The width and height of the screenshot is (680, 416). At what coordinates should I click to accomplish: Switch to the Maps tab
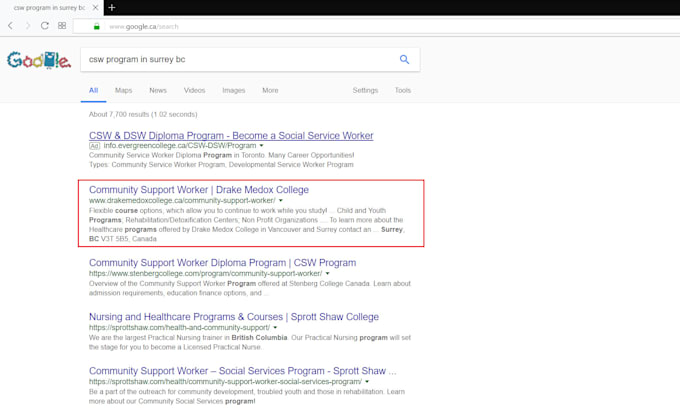click(x=123, y=90)
